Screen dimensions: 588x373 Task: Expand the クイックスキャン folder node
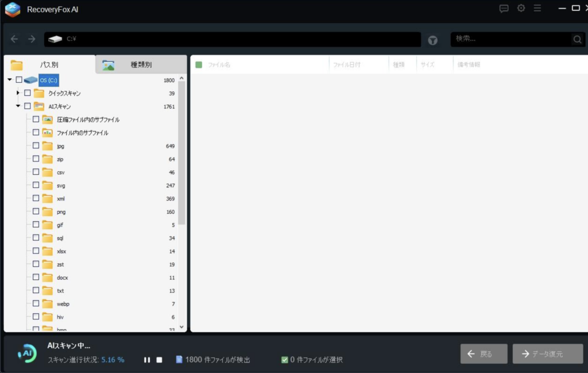(x=18, y=93)
